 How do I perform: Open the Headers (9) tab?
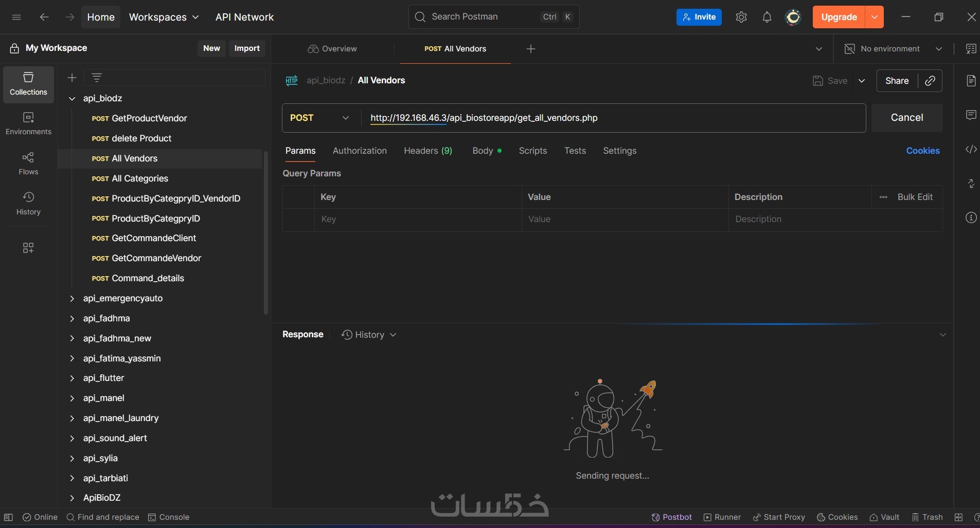point(428,151)
